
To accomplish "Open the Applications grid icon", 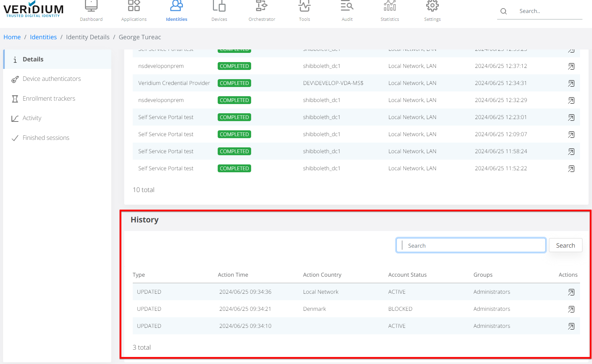I will coord(134,6).
